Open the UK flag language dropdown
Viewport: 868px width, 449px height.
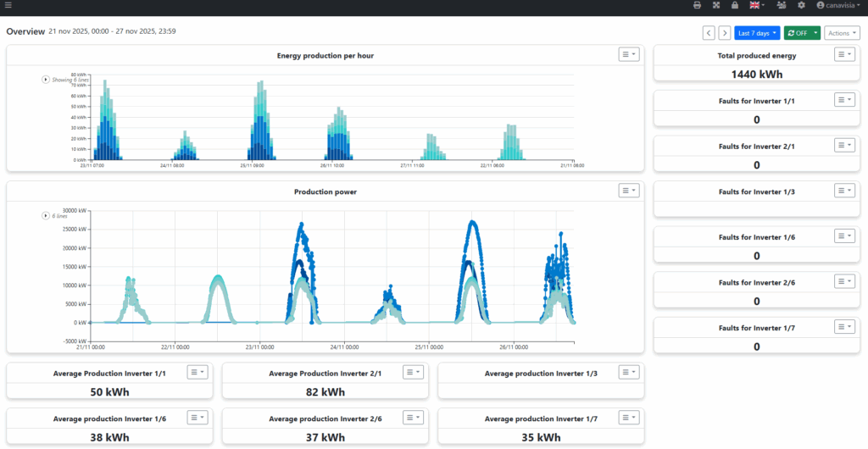tap(757, 5)
